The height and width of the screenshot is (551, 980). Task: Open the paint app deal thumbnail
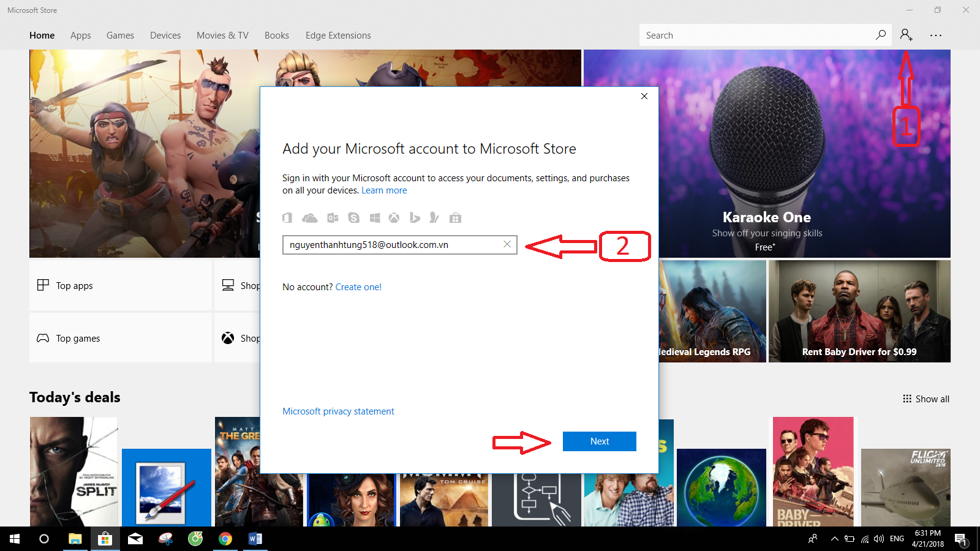click(x=166, y=487)
